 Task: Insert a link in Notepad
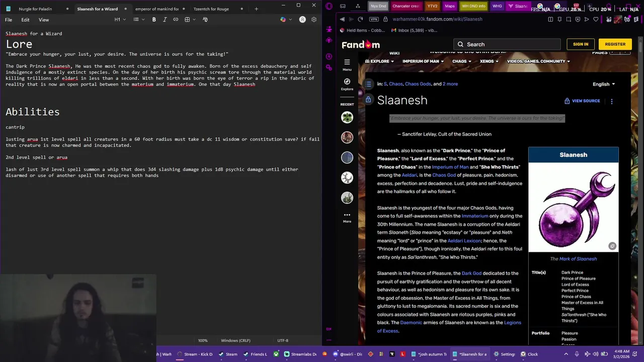tap(176, 20)
